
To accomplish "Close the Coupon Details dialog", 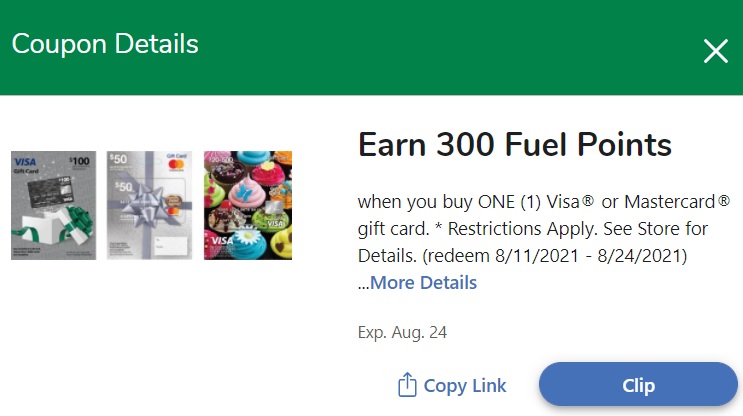I will [716, 51].
